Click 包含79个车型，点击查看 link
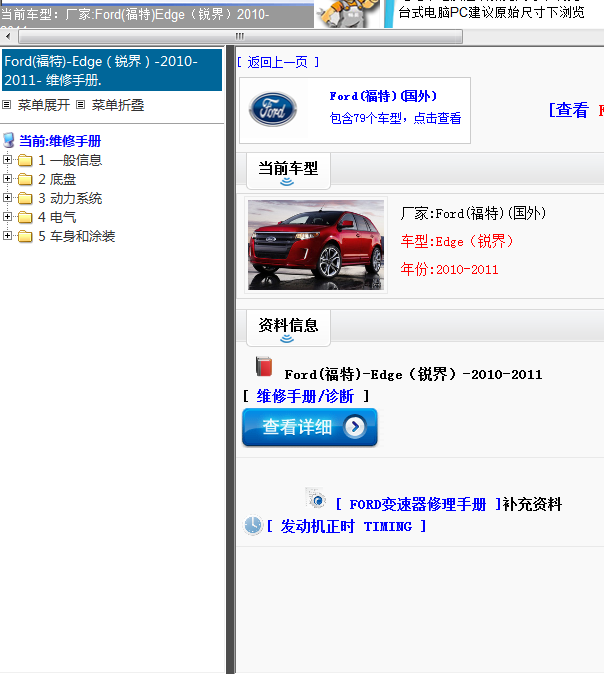This screenshot has height=674, width=604. [395, 118]
